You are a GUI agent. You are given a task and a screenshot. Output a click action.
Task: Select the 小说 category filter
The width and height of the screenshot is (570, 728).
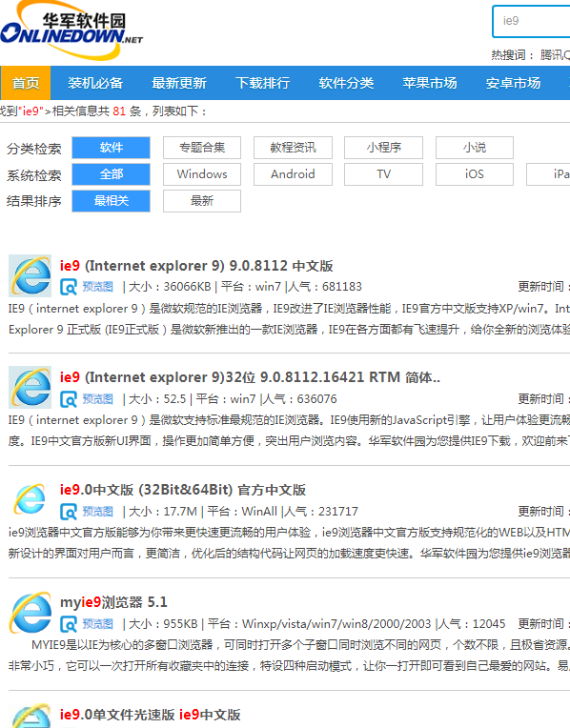(475, 148)
